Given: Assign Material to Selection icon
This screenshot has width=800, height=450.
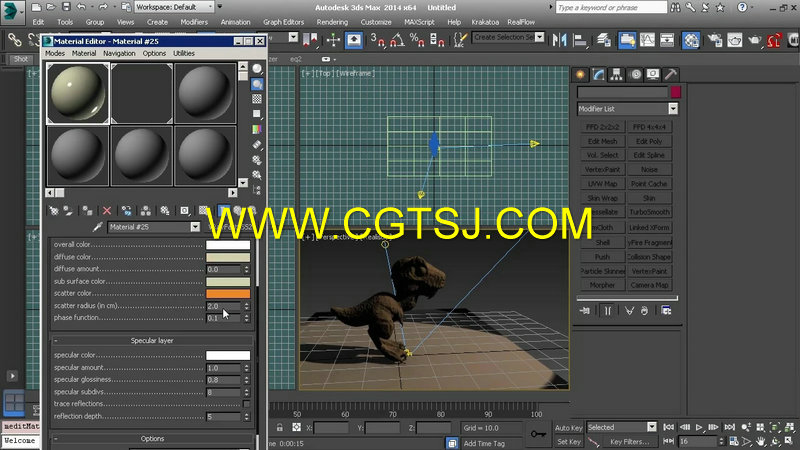Looking at the screenshot, I should [x=87, y=211].
